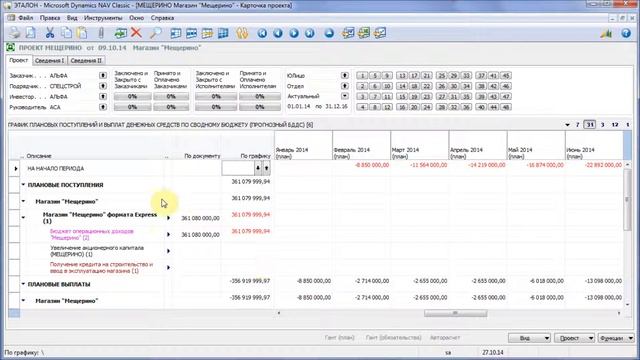Go to the next record arrow icon
Screen dimensions: 640x360
click(x=294, y=33)
